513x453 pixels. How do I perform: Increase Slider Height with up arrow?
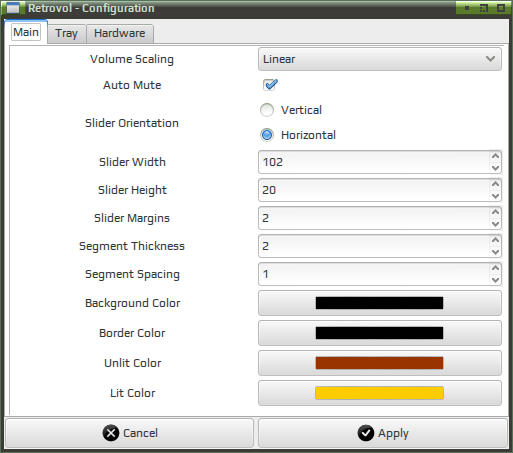tap(495, 184)
